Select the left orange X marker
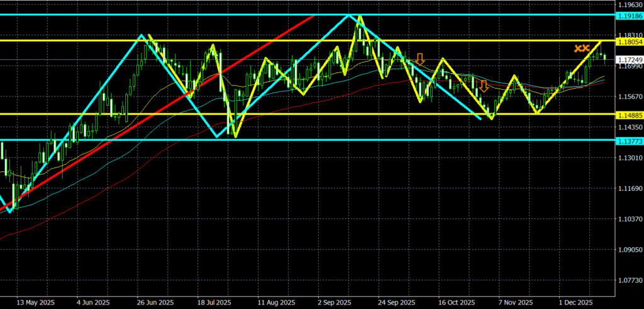This screenshot has height=309, width=644. (577, 48)
